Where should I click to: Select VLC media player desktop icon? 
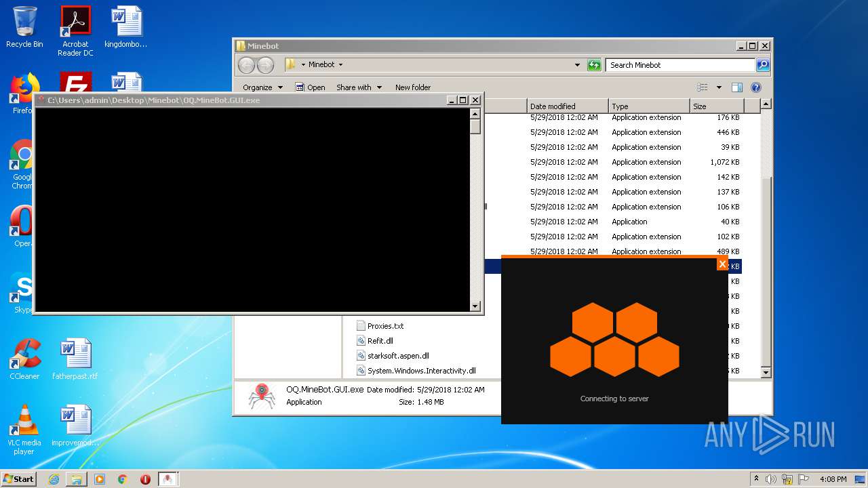[24, 430]
